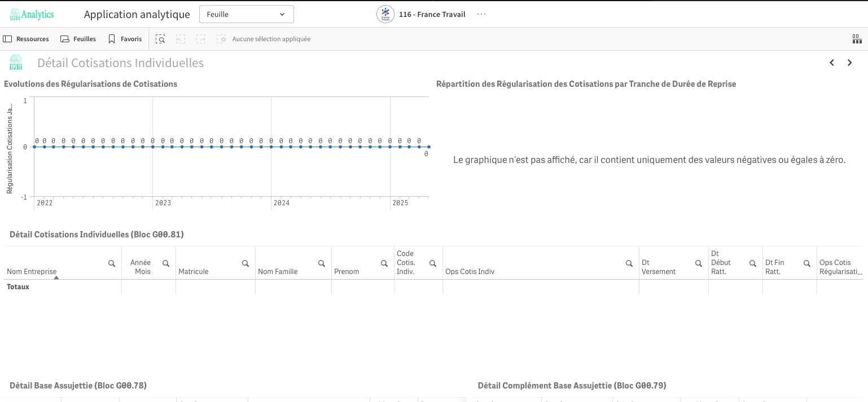Click the D2BI Analytics logo
The height and width of the screenshot is (402, 868).
32,14
